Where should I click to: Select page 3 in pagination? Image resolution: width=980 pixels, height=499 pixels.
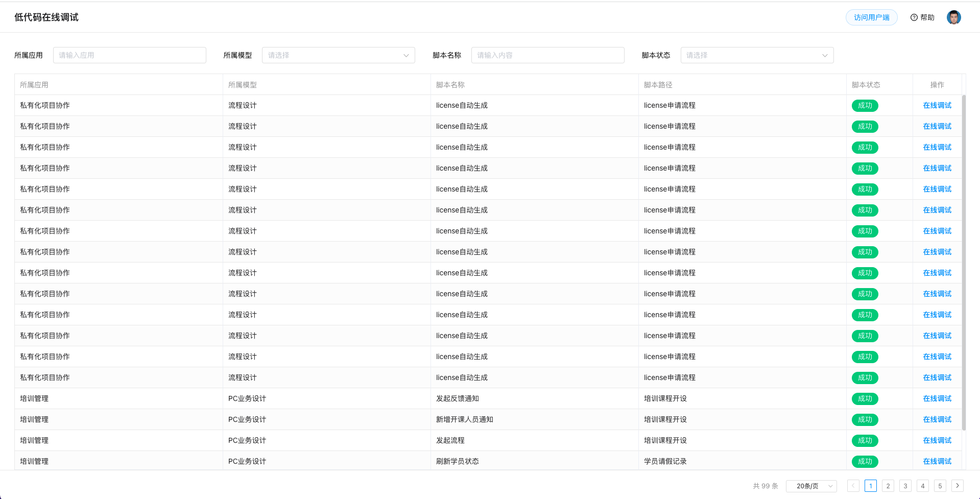pos(905,486)
